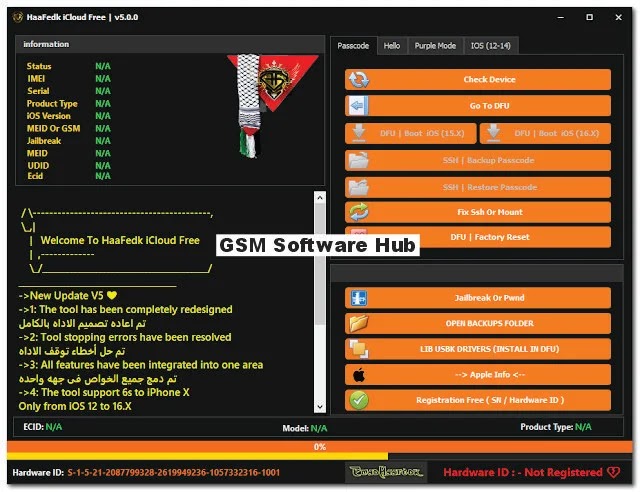640x492 pixels.
Task: Click the bottom Product Type: N/A status entry
Action: pyautogui.click(x=556, y=427)
